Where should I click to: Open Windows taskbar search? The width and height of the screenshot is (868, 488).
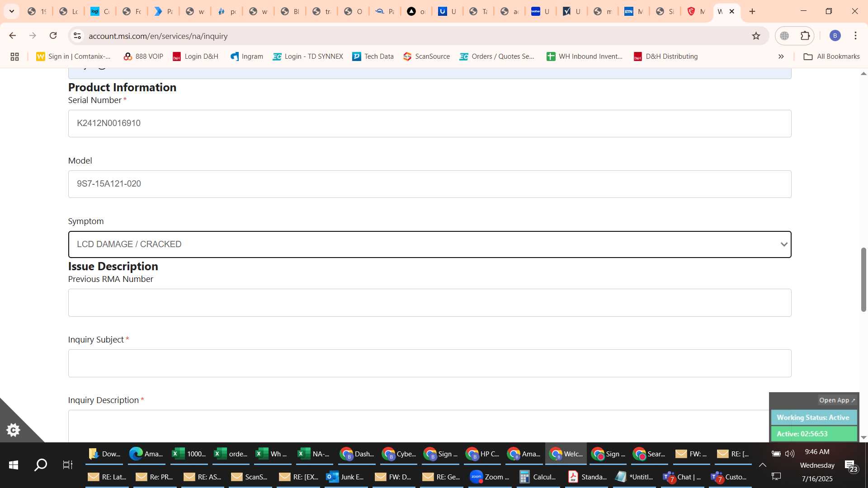(41, 465)
